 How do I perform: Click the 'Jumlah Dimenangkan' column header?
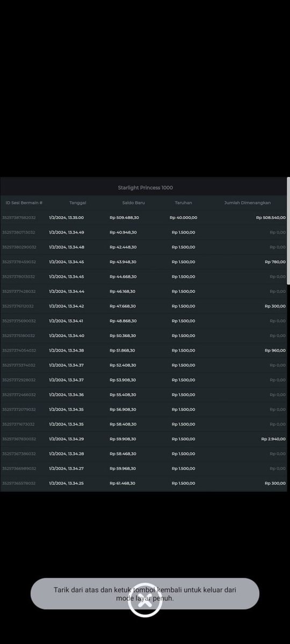[248, 203]
